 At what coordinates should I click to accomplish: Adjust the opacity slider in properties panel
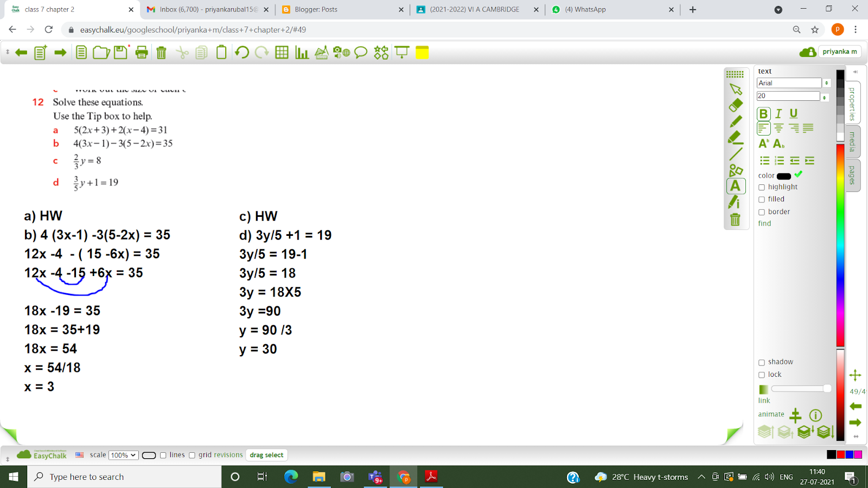pos(801,388)
